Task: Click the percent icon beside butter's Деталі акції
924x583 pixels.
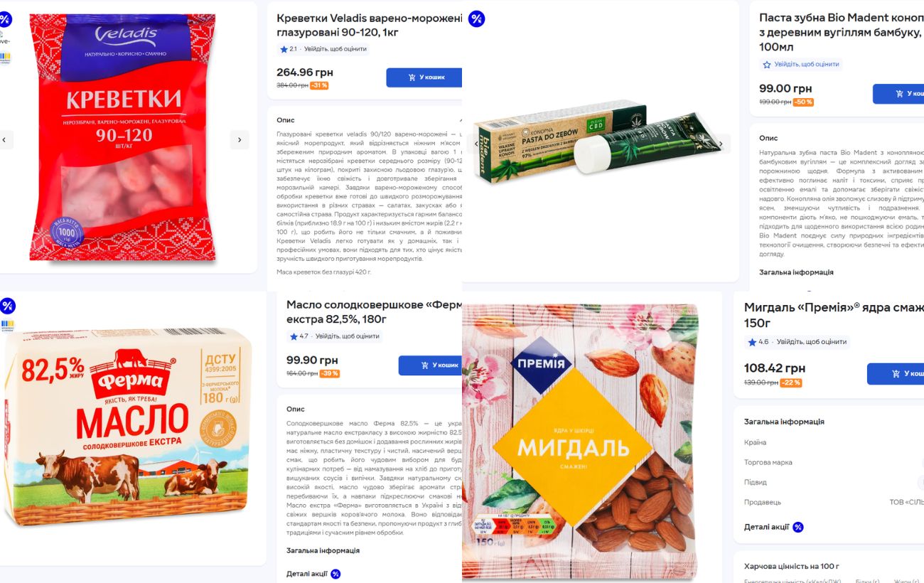Action: (x=335, y=574)
